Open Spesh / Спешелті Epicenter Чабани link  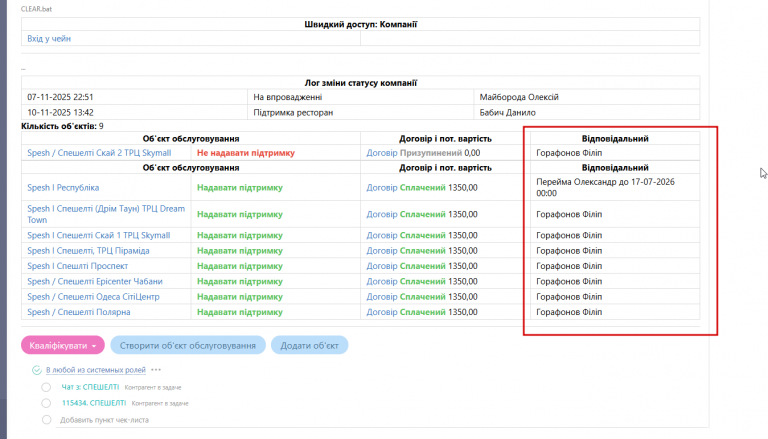(x=95, y=281)
